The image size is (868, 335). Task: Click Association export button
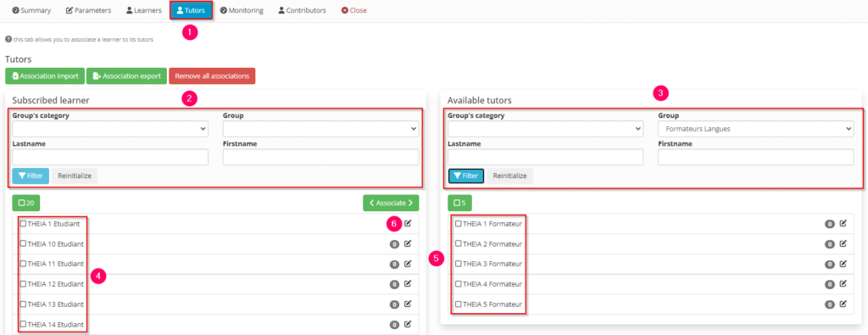click(127, 75)
